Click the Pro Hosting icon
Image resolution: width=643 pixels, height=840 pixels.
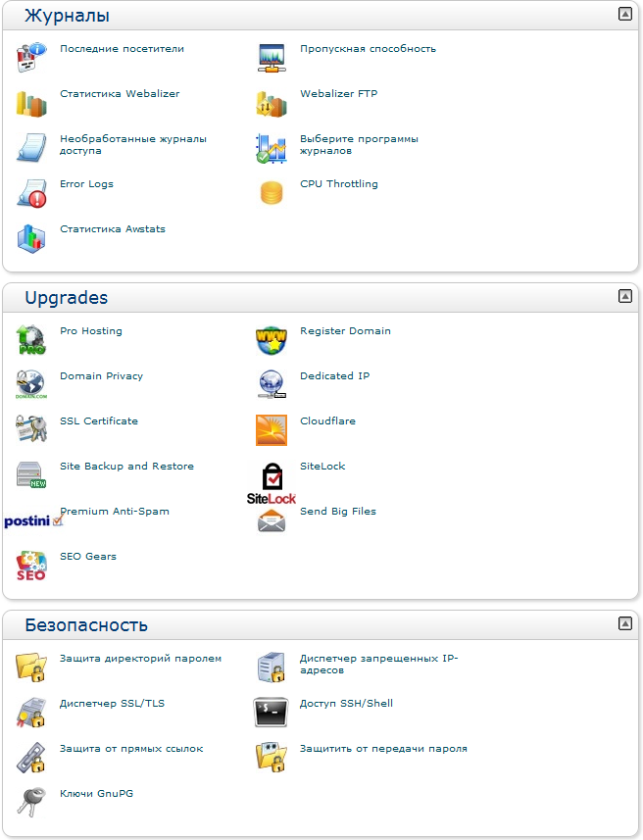[31, 340]
